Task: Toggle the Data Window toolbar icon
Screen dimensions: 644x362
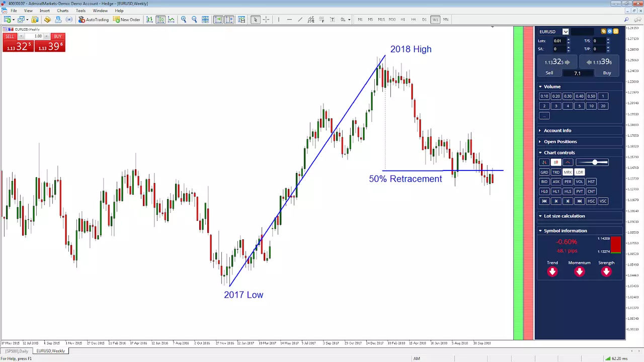Action: 47,20
